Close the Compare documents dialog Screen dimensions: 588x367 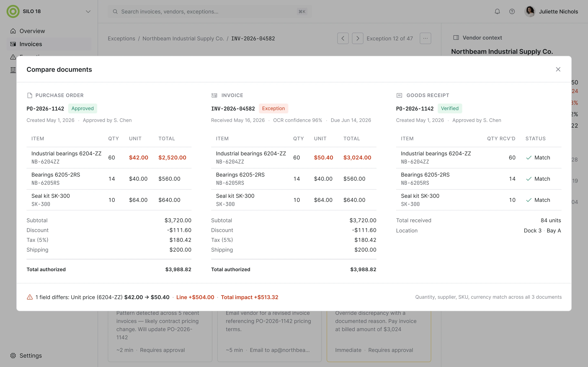click(x=558, y=69)
